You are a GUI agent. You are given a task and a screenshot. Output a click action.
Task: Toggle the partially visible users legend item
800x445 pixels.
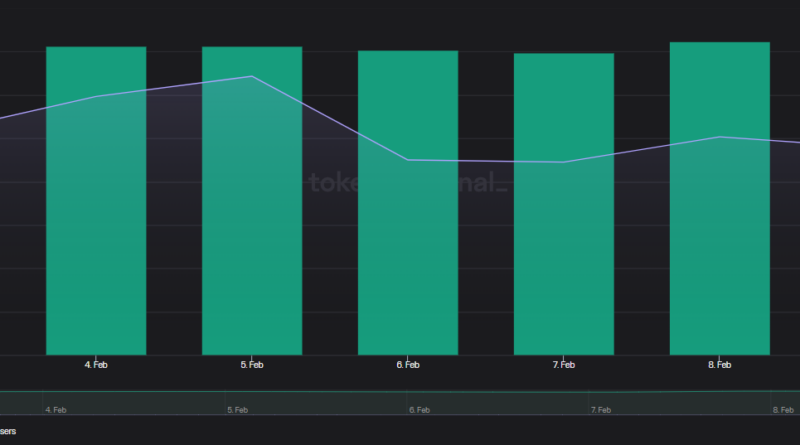[8, 432]
